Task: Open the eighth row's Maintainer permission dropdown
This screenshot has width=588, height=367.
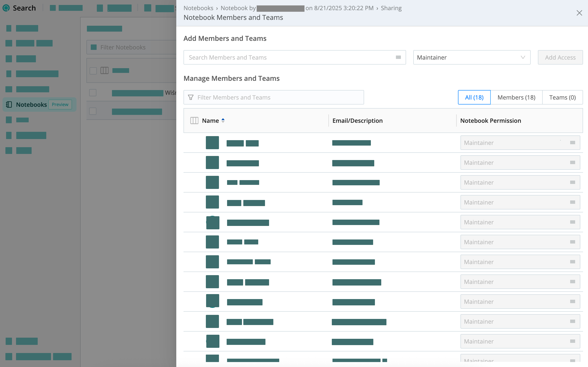Action: (x=520, y=282)
